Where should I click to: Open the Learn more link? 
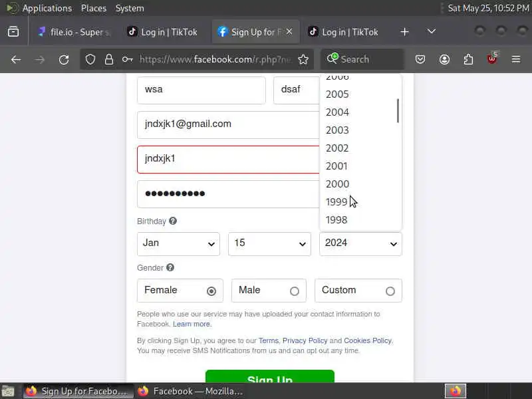(x=192, y=324)
